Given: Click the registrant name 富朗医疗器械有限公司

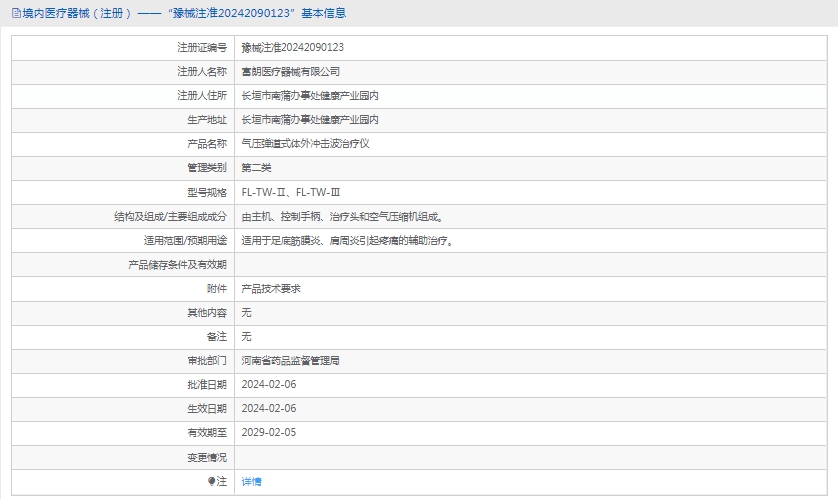Looking at the screenshot, I should (x=291, y=71).
